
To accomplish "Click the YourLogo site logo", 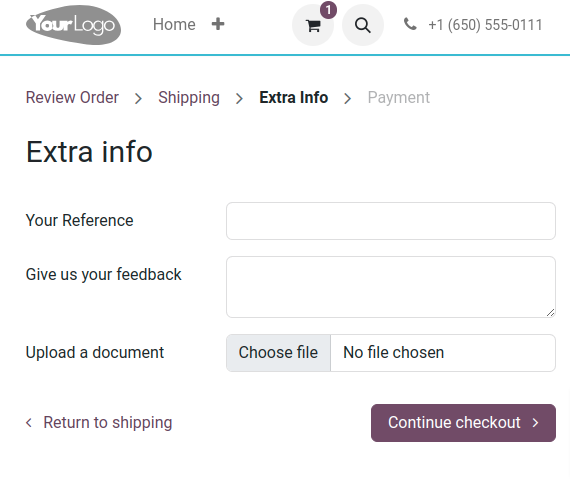I will tap(73, 25).
